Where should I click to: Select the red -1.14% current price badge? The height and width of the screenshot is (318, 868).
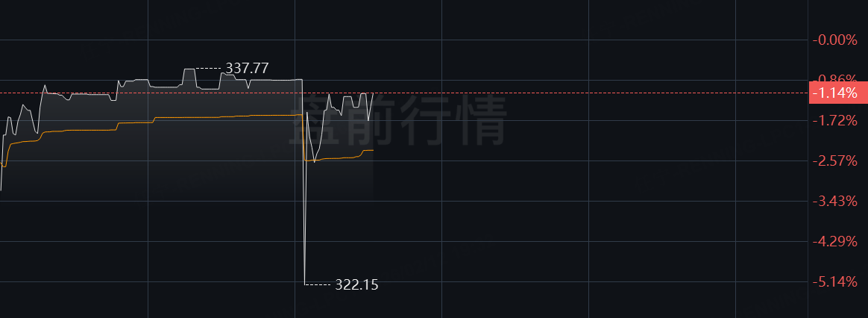tap(838, 93)
